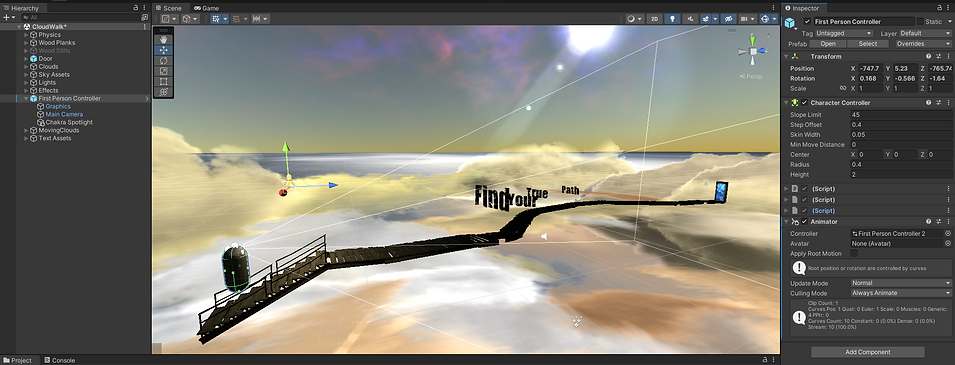Select the Transform tool
Viewport: 955px width, 365px height.
point(164,92)
